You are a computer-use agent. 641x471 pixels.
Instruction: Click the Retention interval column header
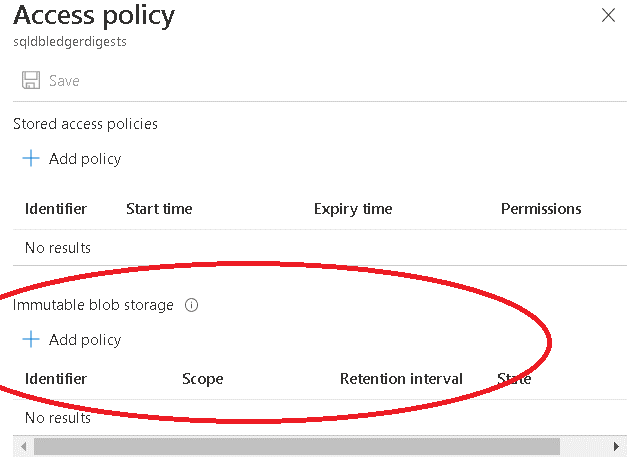[x=401, y=379]
